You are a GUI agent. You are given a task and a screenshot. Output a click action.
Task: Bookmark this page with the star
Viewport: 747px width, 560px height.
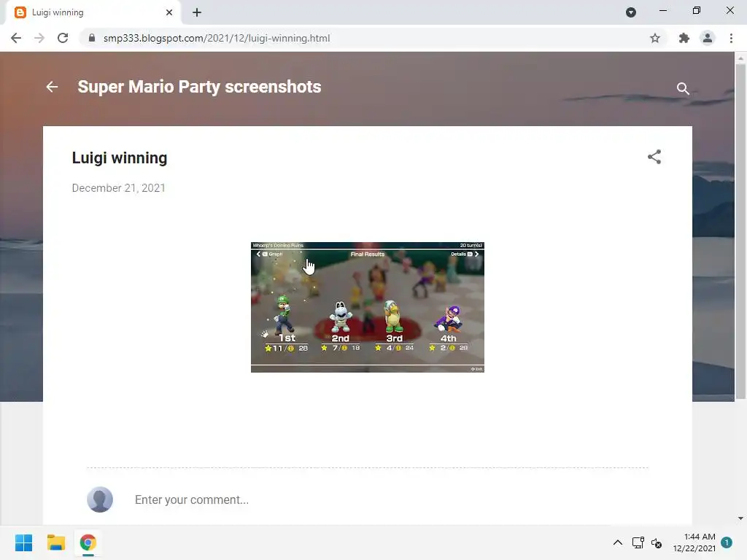(x=655, y=38)
